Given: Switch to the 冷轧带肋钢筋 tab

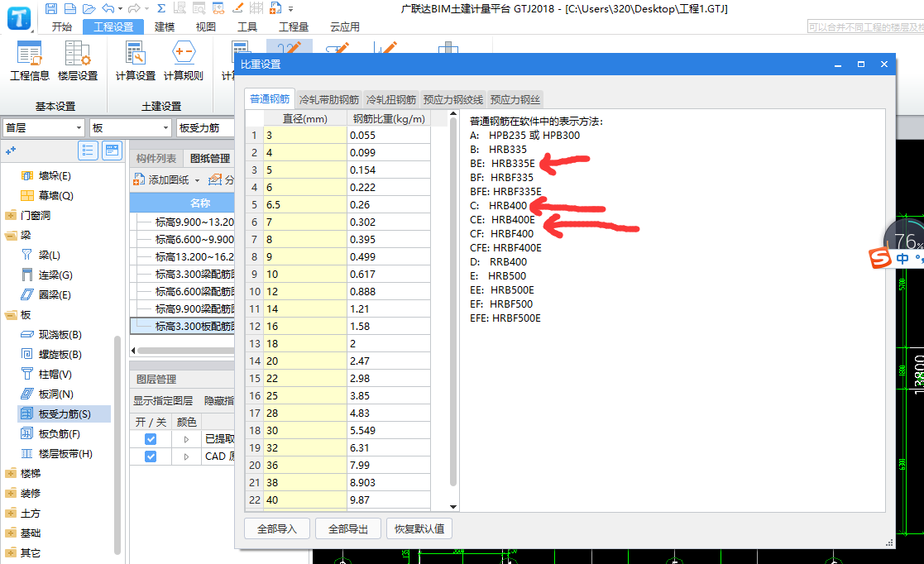Looking at the screenshot, I should click(x=329, y=99).
